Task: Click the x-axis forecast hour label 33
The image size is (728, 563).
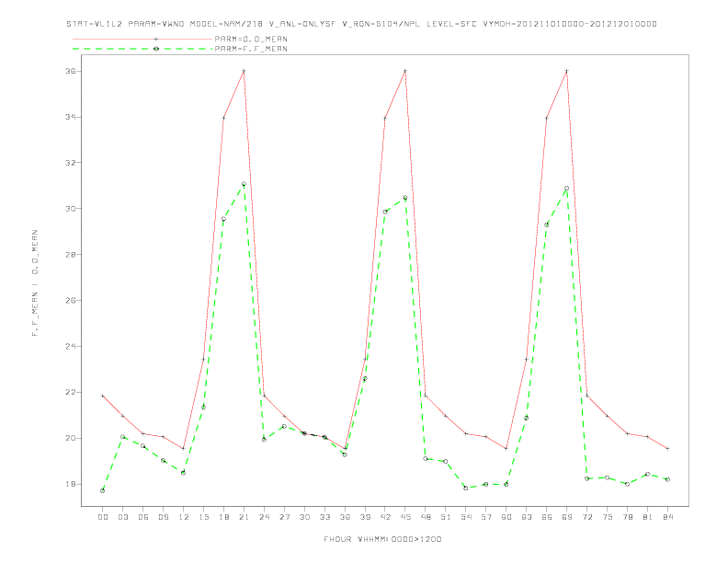Action: pyautogui.click(x=324, y=517)
